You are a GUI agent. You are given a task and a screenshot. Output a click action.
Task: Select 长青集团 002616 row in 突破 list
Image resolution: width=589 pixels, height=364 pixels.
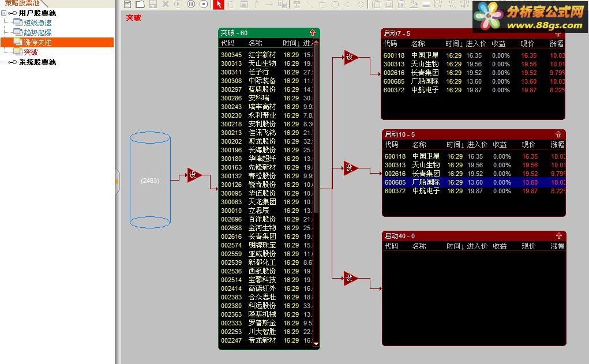(x=266, y=237)
